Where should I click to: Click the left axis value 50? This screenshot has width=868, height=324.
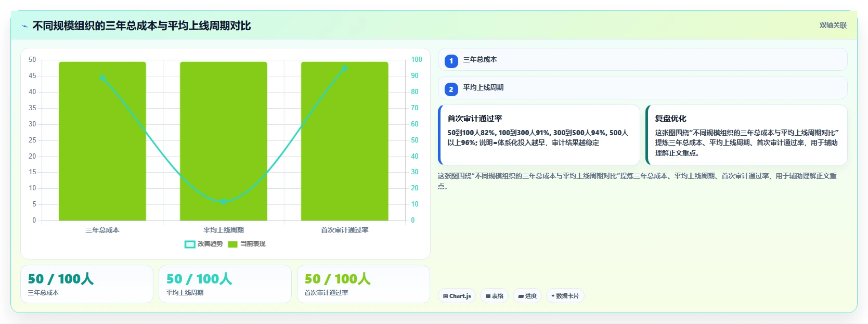coord(32,60)
